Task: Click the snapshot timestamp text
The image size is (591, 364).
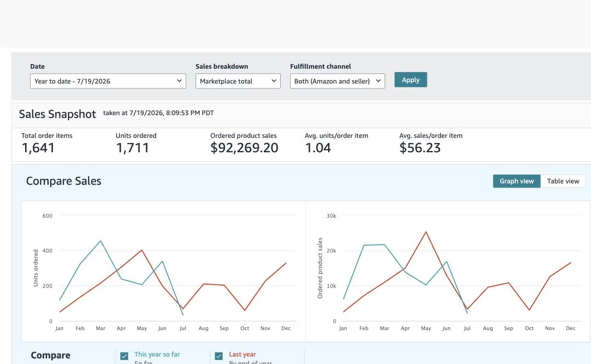Action: (x=158, y=113)
